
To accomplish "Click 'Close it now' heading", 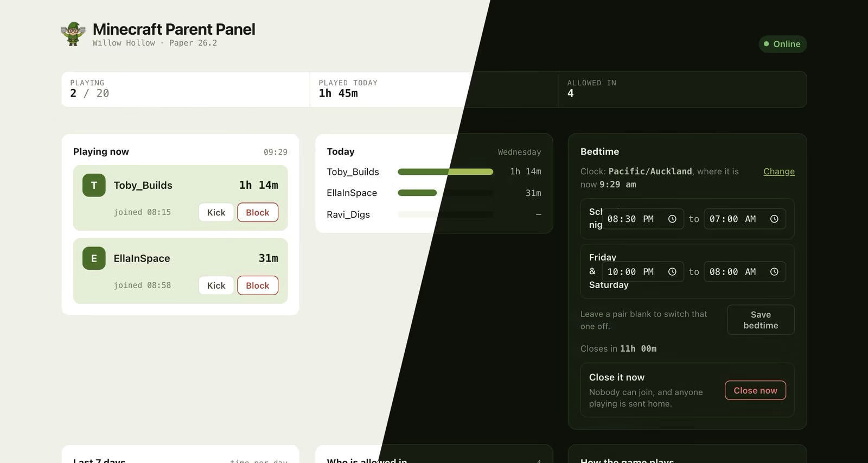I will 617,377.
